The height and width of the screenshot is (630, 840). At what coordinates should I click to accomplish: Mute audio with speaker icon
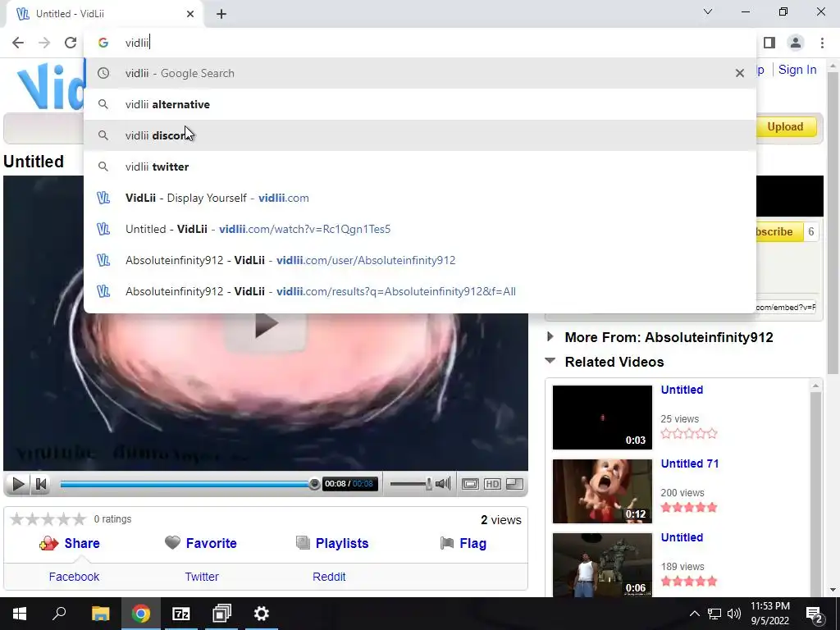pyautogui.click(x=443, y=484)
